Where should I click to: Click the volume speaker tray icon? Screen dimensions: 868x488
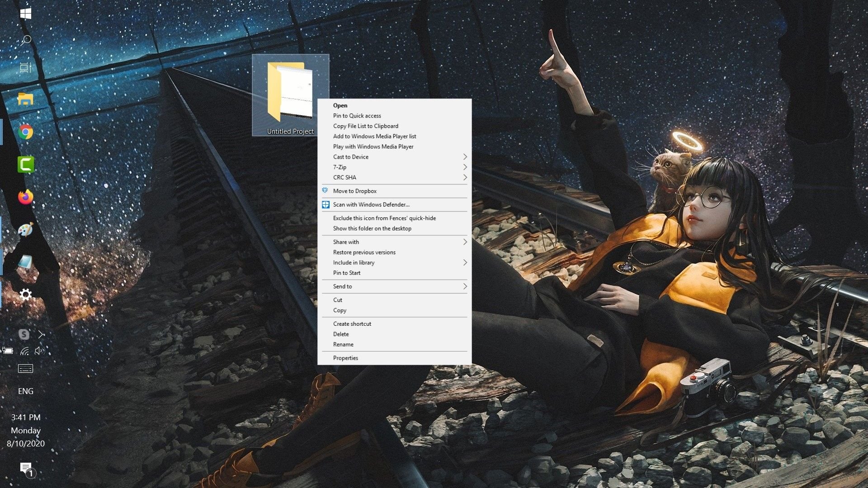coord(40,351)
